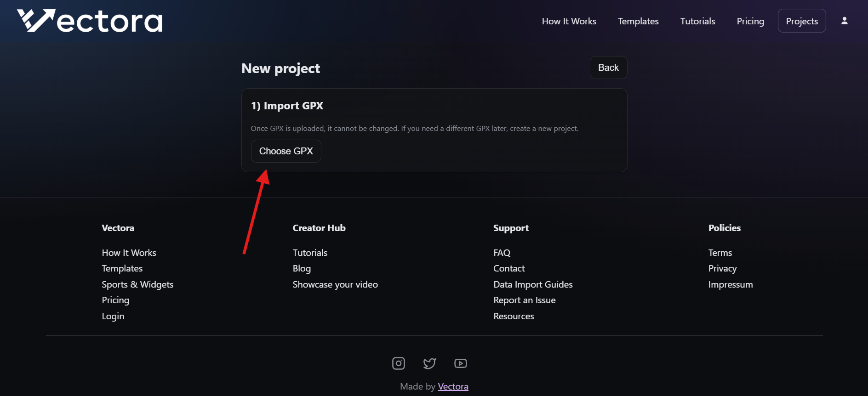The width and height of the screenshot is (868, 396).
Task: Go back using the Back button
Action: pyautogui.click(x=608, y=68)
